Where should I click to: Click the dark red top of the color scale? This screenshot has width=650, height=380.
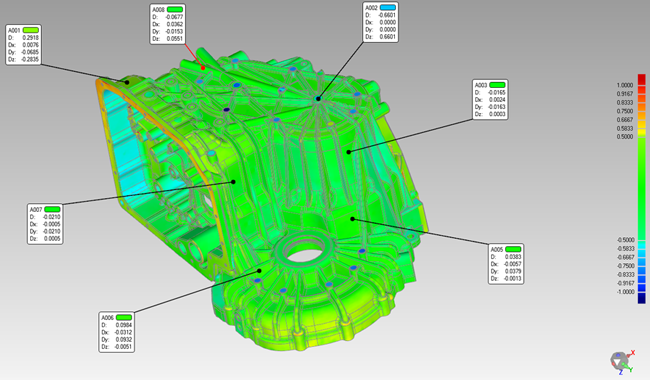(641, 79)
